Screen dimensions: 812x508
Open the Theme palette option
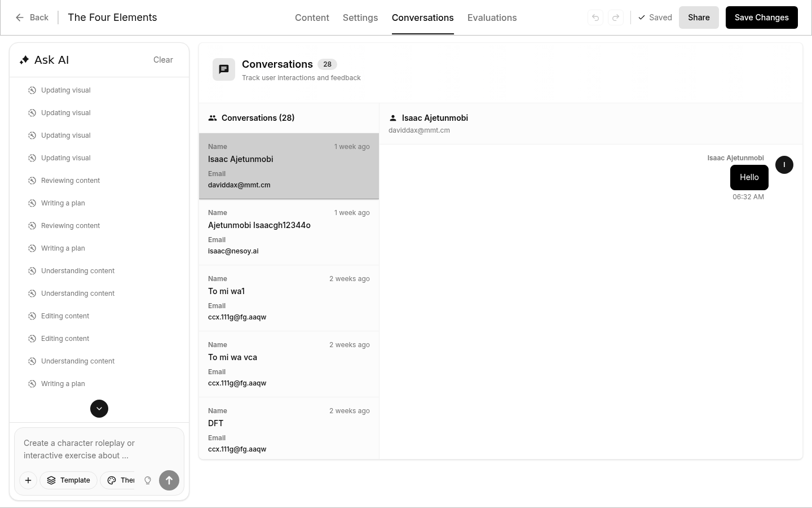(121, 480)
